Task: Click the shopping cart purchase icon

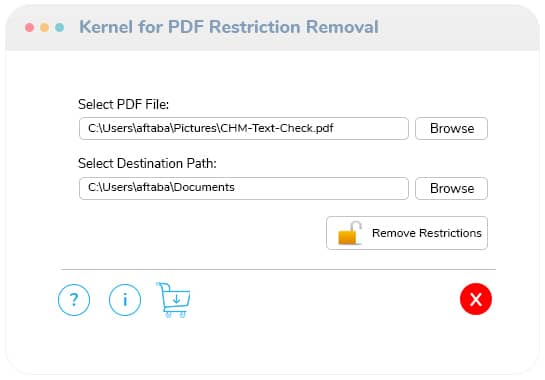Action: coord(173,300)
